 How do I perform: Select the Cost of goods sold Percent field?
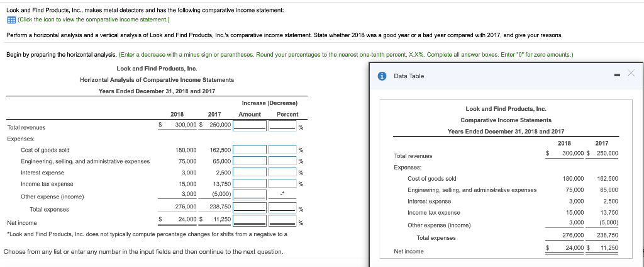pyautogui.click(x=282, y=150)
